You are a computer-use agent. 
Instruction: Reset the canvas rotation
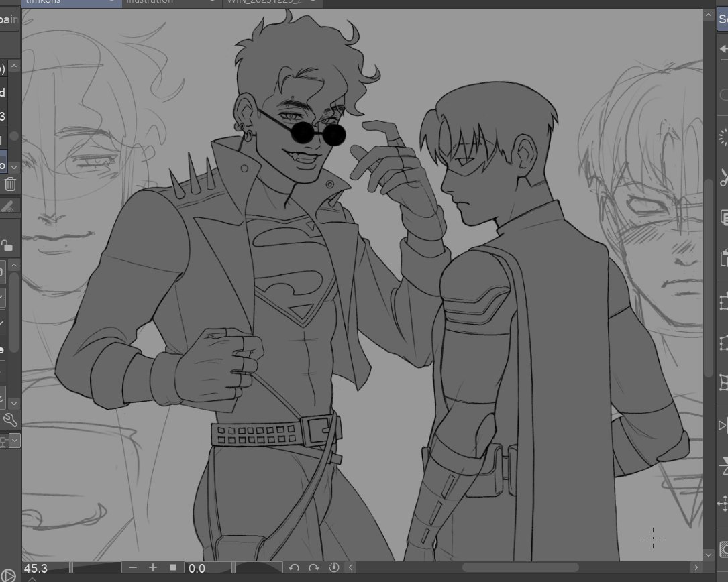[x=334, y=567]
